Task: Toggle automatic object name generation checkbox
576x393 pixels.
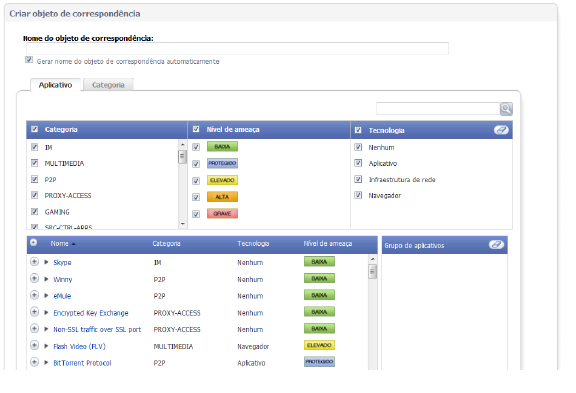Action: (29, 60)
